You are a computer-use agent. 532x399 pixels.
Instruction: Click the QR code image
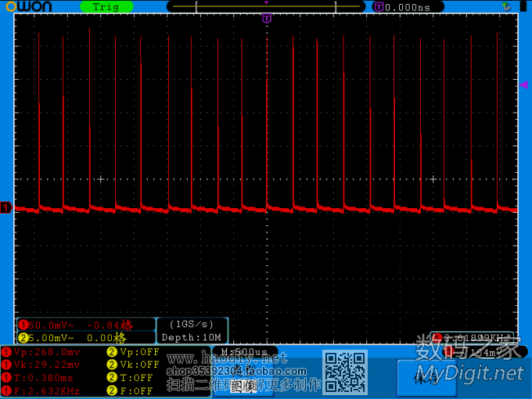click(345, 373)
